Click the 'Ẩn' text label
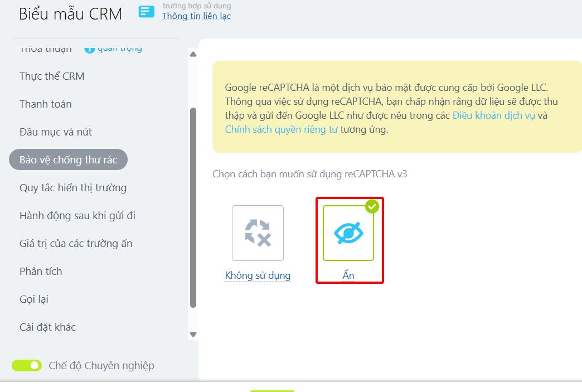582x392 pixels. tap(348, 275)
